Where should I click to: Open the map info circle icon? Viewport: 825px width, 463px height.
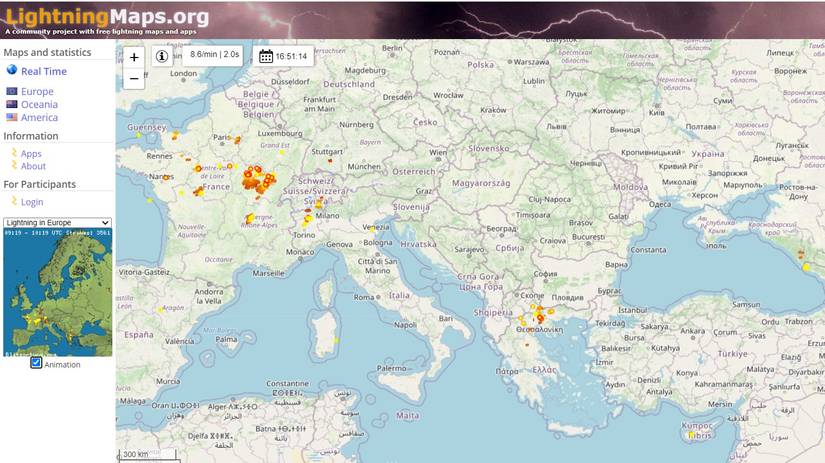162,56
